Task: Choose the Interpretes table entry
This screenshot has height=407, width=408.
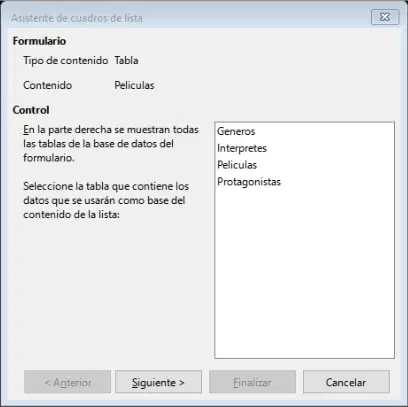Action: (x=242, y=148)
